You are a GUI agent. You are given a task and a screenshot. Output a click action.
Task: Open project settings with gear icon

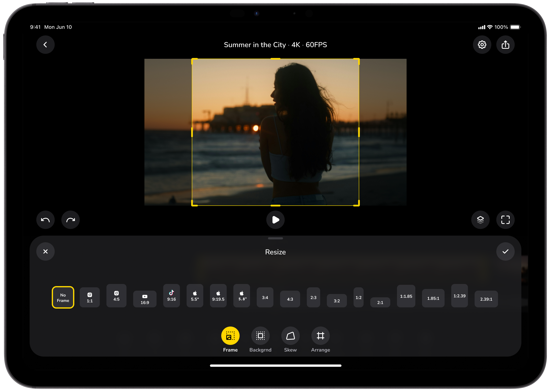(x=482, y=45)
